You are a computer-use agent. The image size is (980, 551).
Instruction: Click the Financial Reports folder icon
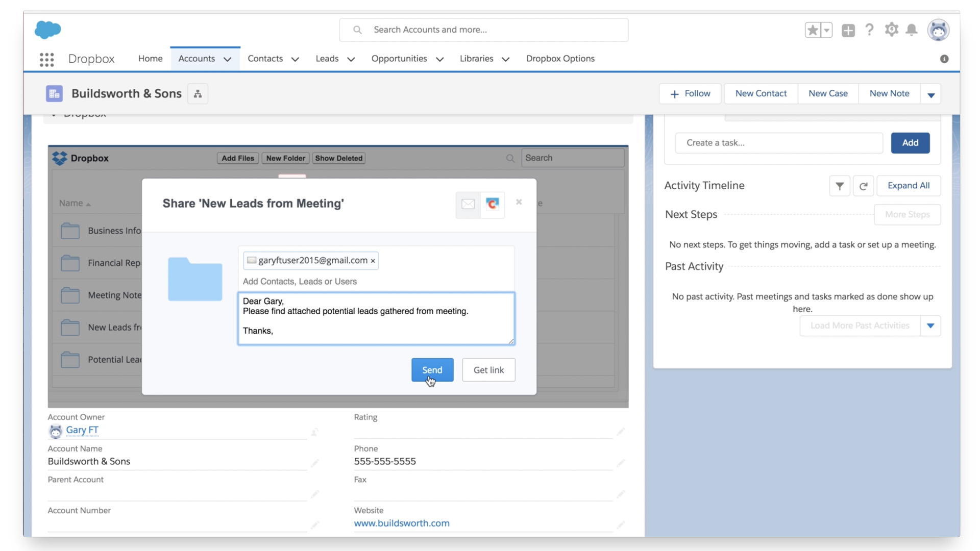tap(70, 263)
